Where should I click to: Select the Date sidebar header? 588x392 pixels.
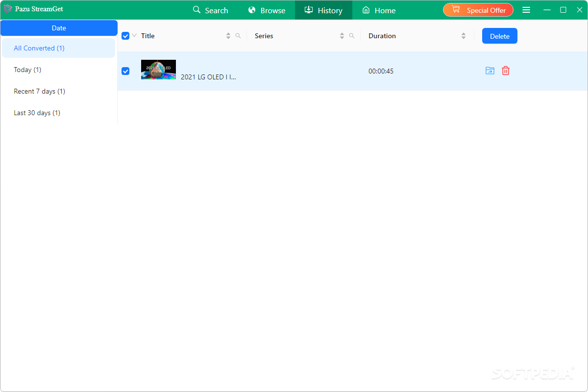coord(59,28)
